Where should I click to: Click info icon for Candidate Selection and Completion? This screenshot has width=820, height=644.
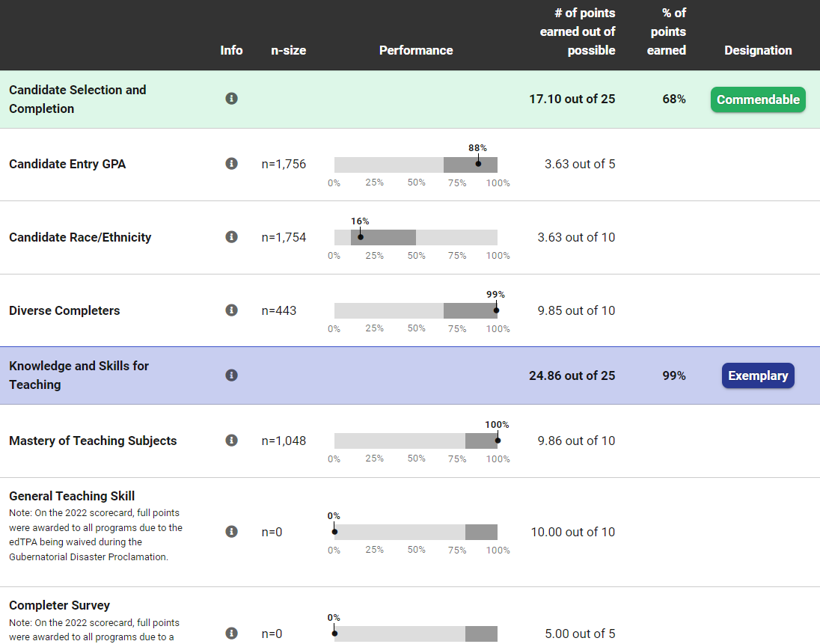click(x=231, y=99)
